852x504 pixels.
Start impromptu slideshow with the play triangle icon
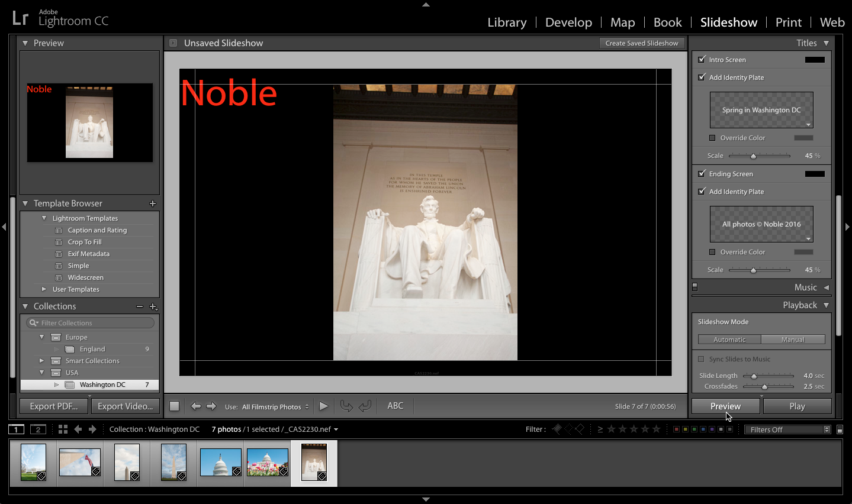323,406
